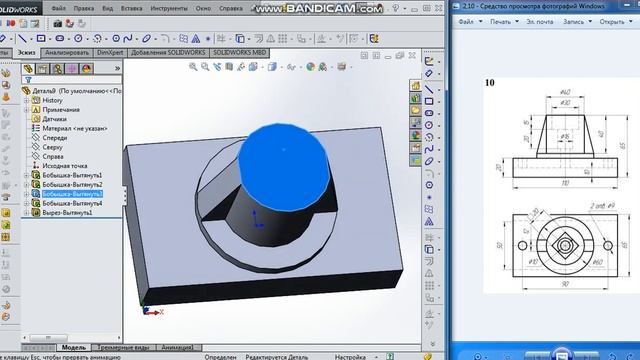
Task: Open the SolidWorks Resources task pane tab
Action: [x=416, y=86]
